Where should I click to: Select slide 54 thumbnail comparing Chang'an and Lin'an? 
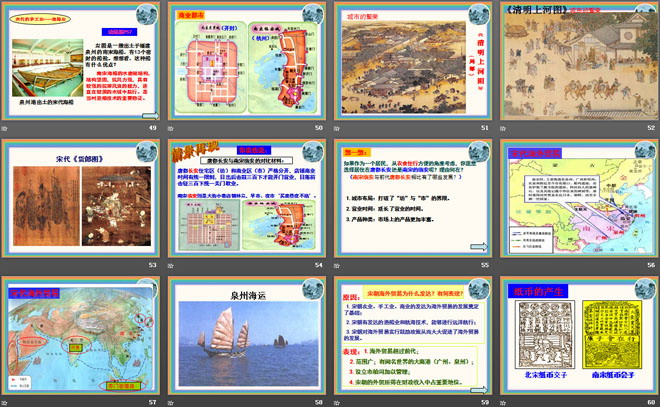[x=247, y=199]
